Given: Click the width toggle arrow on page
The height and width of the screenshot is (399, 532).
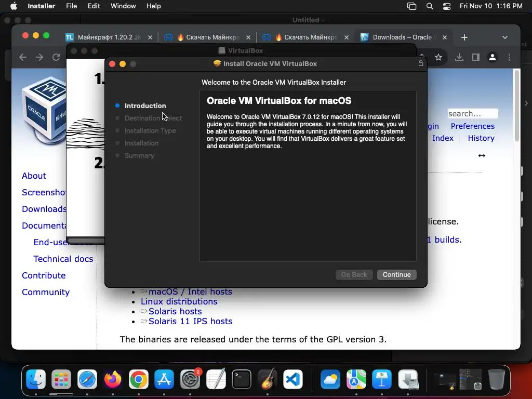Looking at the screenshot, I should click(482, 156).
